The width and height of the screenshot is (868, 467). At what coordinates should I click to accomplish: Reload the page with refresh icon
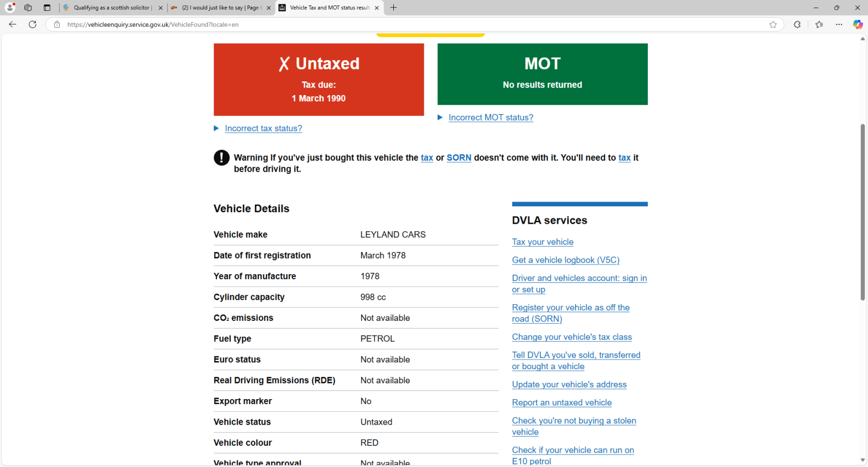pyautogui.click(x=33, y=24)
